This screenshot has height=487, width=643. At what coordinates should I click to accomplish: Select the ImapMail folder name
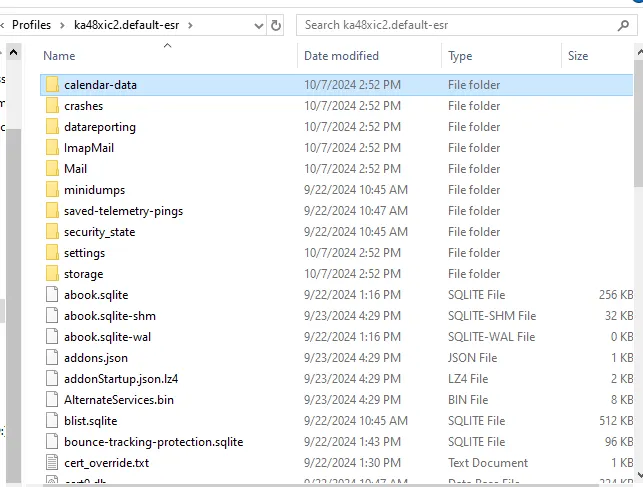89,148
